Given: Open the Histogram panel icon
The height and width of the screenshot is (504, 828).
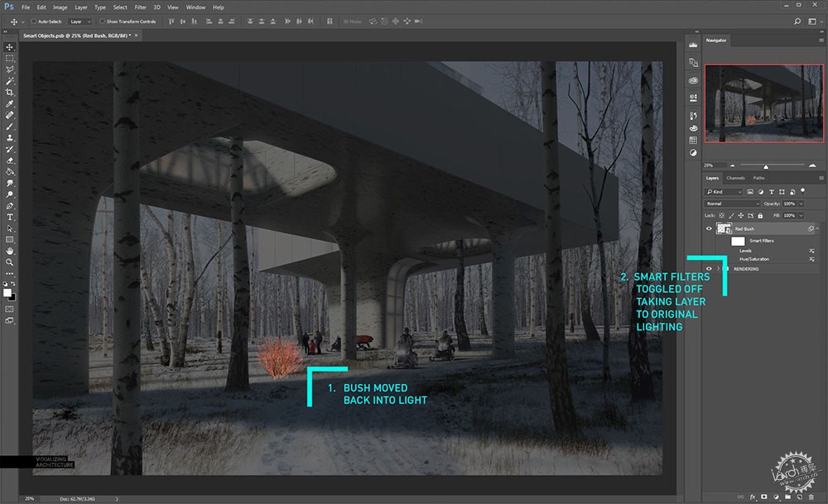Looking at the screenshot, I should (693, 46).
